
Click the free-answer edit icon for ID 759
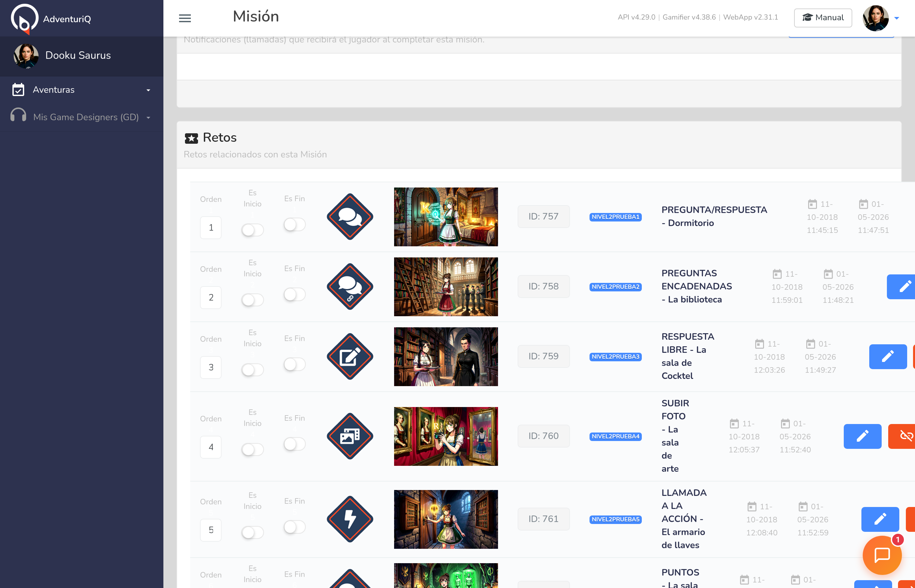point(350,356)
